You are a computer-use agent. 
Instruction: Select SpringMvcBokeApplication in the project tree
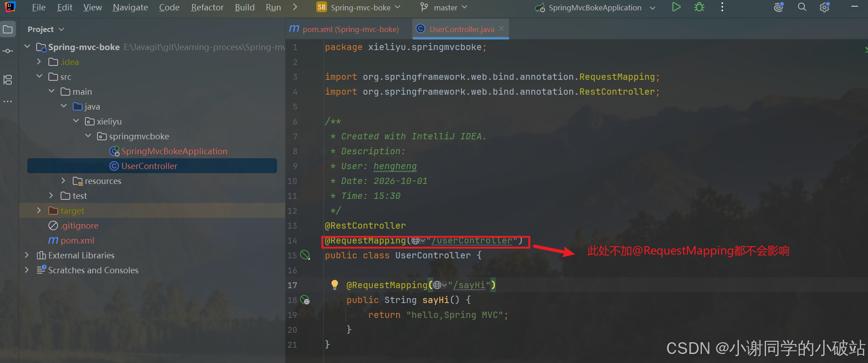tap(174, 151)
